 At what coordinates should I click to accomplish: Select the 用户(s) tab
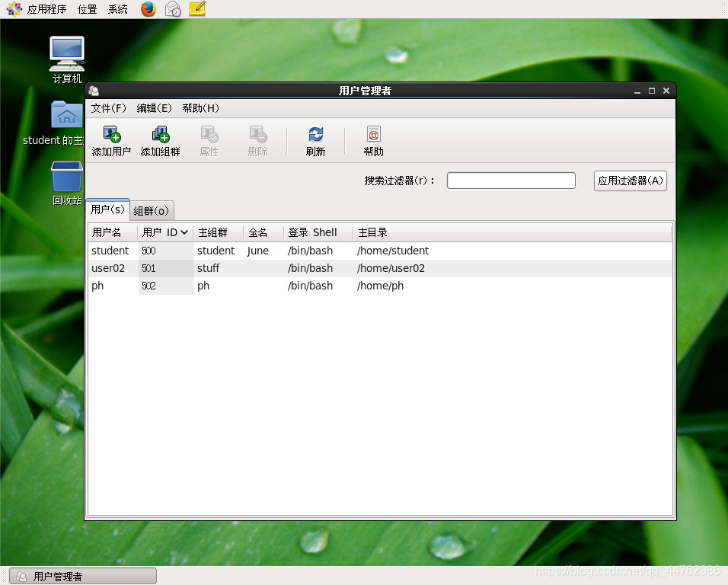(107, 209)
